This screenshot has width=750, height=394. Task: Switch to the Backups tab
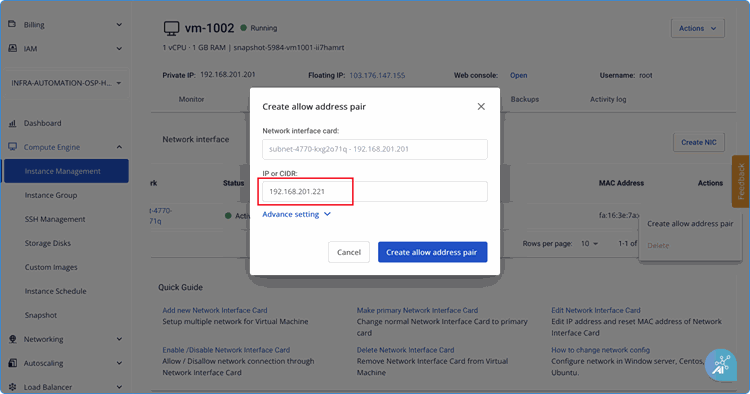[525, 99]
